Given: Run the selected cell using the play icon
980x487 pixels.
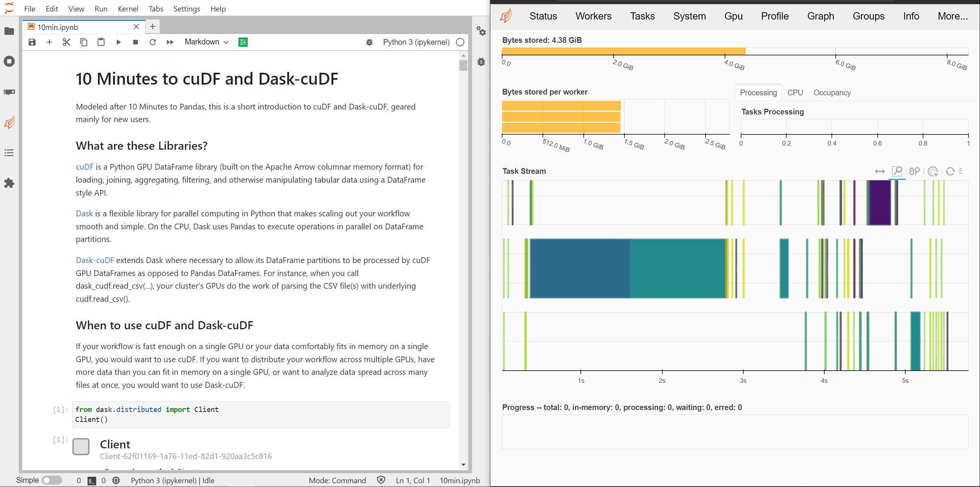Looking at the screenshot, I should [118, 42].
